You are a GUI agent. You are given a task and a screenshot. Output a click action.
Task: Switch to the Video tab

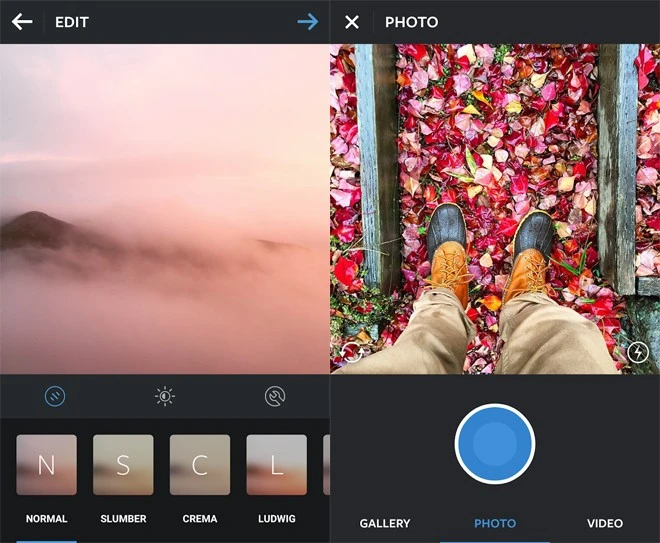pos(605,523)
